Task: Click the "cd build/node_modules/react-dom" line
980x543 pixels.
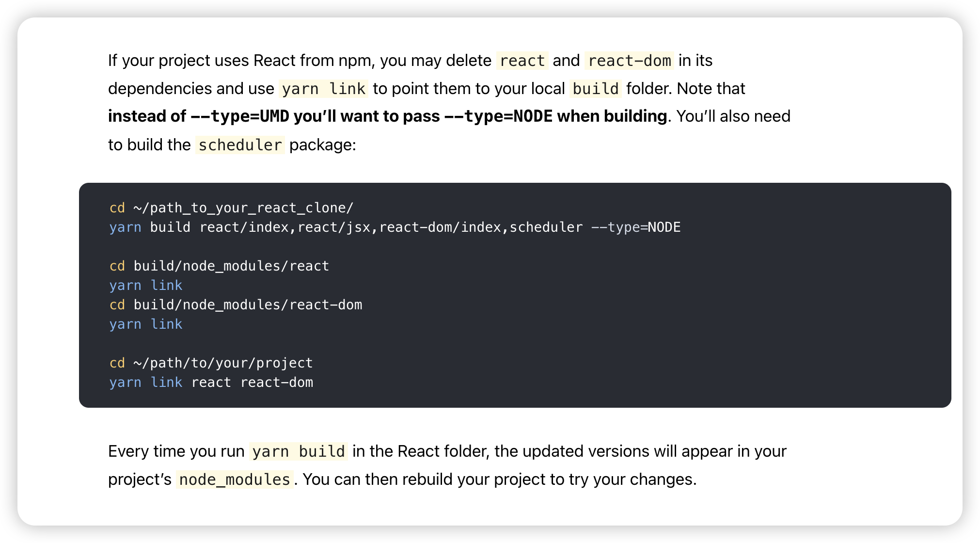Action: pos(236,305)
